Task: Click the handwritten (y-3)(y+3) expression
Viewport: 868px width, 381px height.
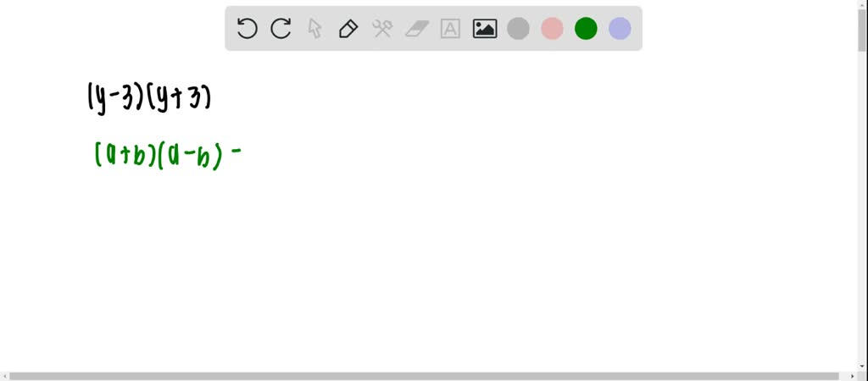Action: [x=149, y=99]
